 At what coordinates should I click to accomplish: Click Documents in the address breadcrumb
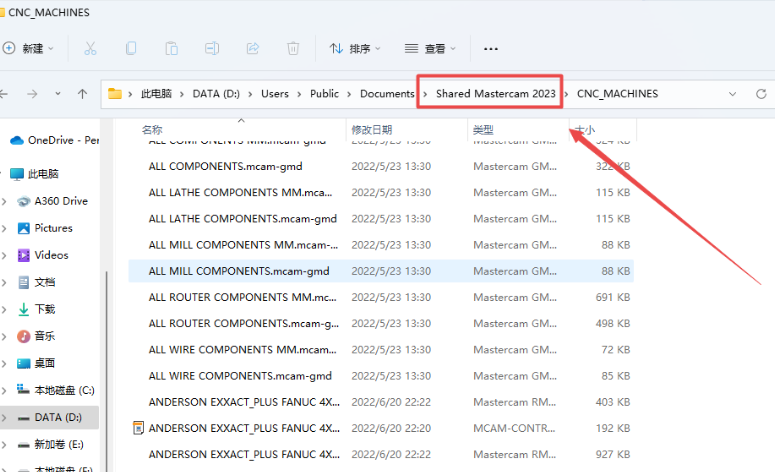[x=386, y=94]
